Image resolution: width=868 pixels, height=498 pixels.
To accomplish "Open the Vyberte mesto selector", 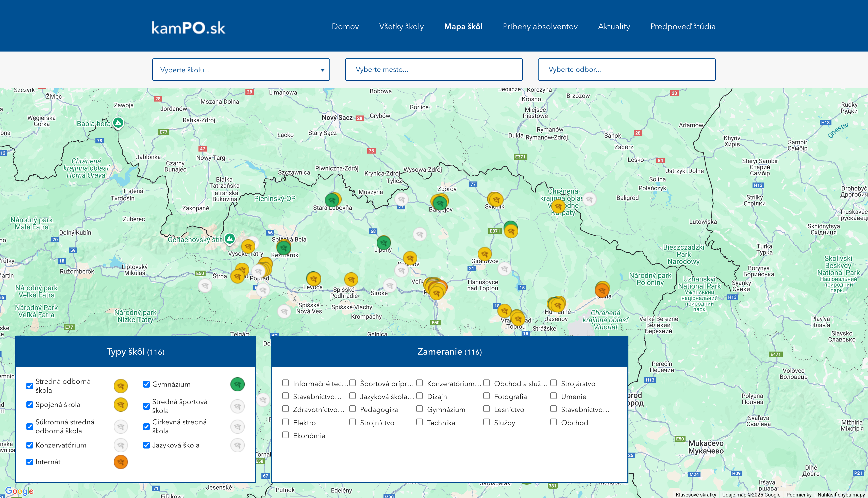I will tap(434, 70).
